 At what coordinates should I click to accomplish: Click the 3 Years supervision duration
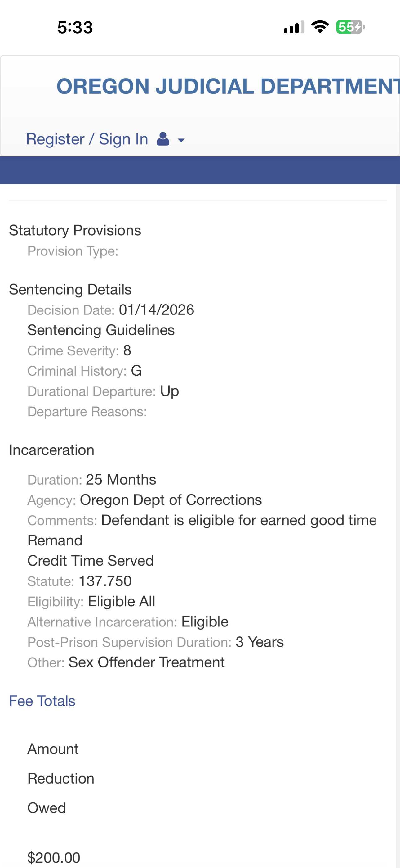click(259, 642)
